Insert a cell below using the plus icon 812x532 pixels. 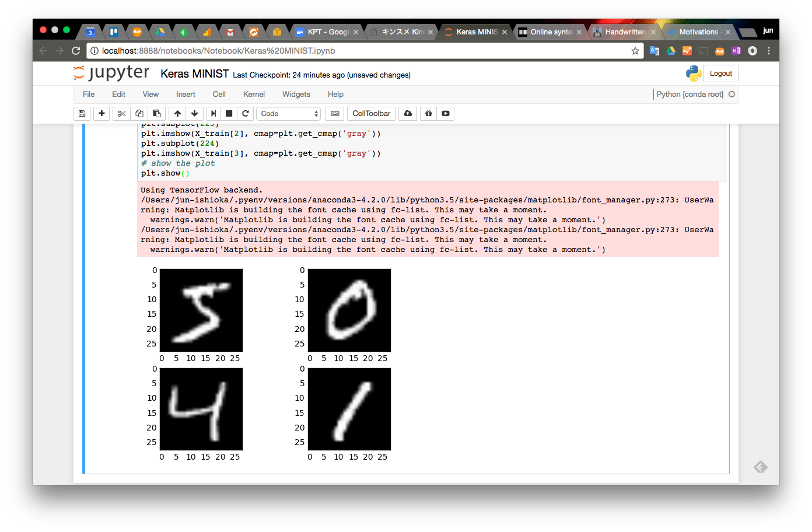(101, 114)
